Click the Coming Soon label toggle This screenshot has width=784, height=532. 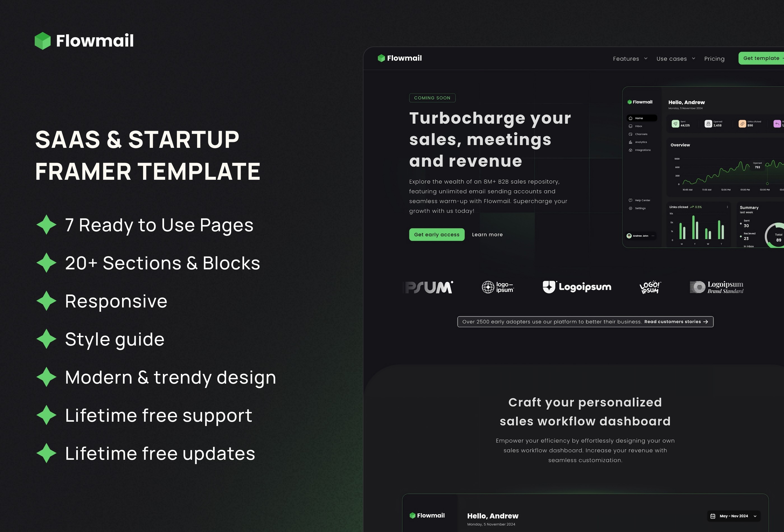pyautogui.click(x=432, y=97)
